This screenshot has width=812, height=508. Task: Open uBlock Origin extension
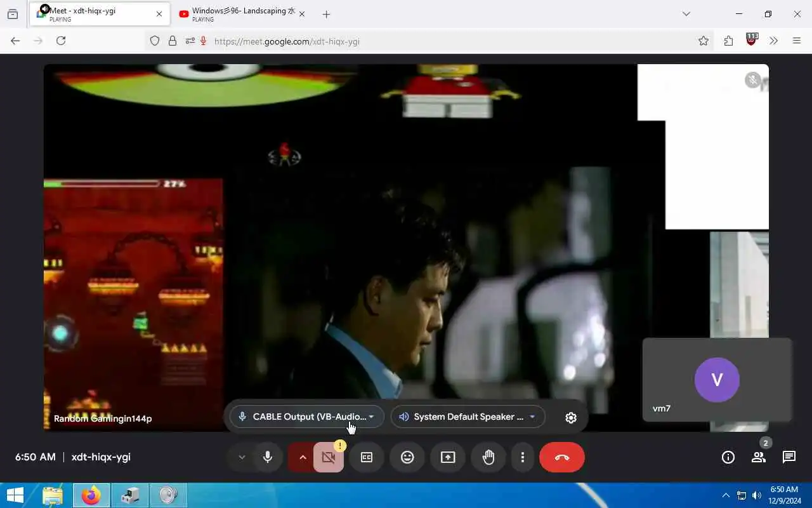point(752,39)
